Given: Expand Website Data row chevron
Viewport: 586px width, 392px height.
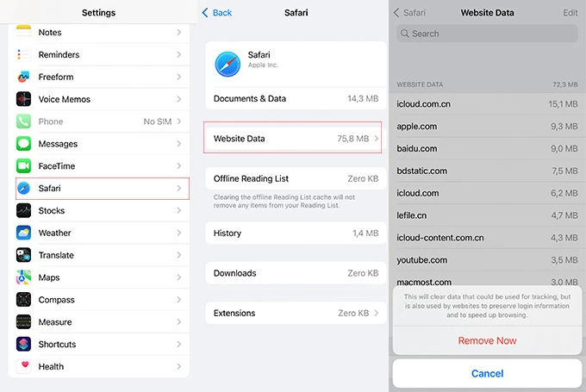Looking at the screenshot, I should pyautogui.click(x=377, y=139).
